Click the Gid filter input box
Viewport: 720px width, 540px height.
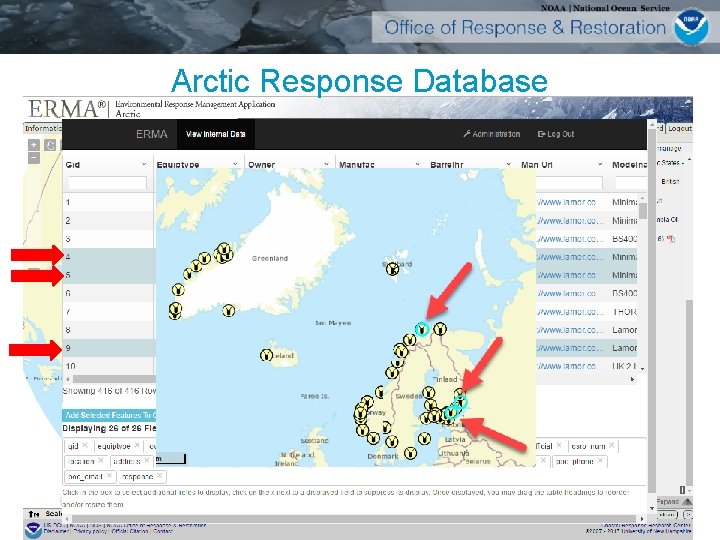pyautogui.click(x=107, y=183)
